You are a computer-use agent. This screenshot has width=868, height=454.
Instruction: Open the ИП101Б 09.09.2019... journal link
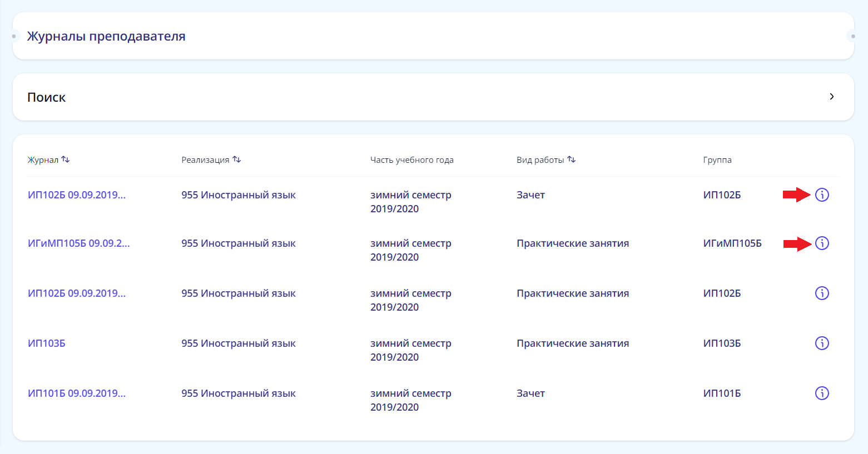tap(77, 393)
